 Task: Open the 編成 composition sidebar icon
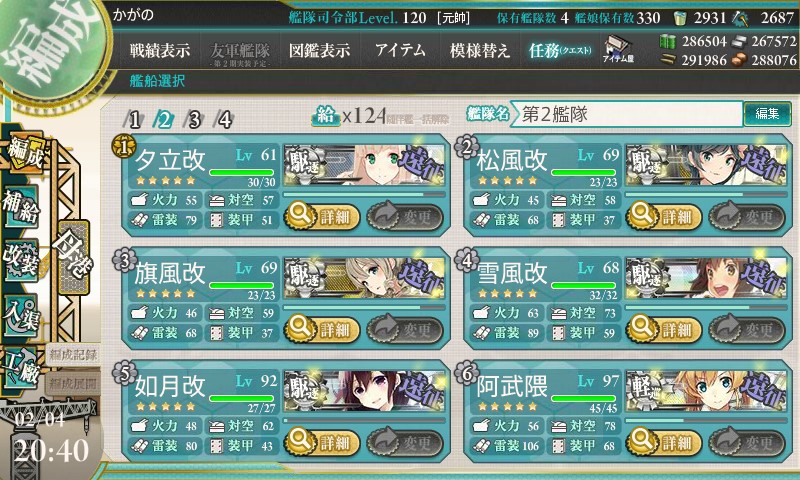click(x=25, y=155)
